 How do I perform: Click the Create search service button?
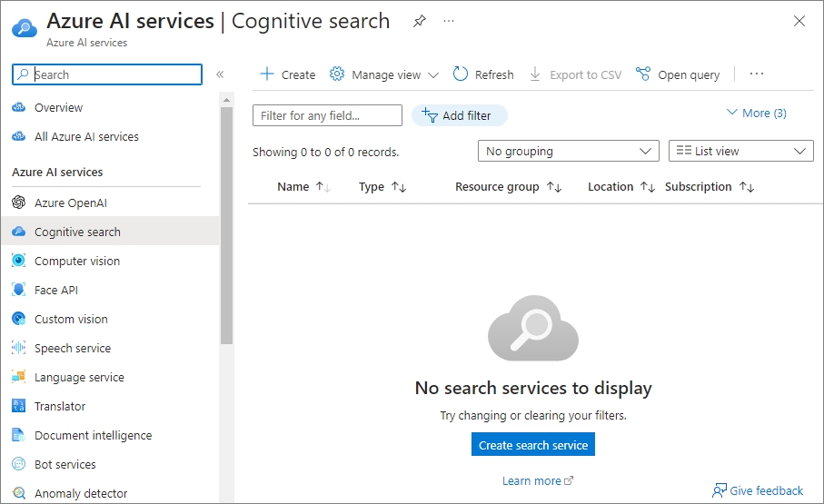point(533,445)
